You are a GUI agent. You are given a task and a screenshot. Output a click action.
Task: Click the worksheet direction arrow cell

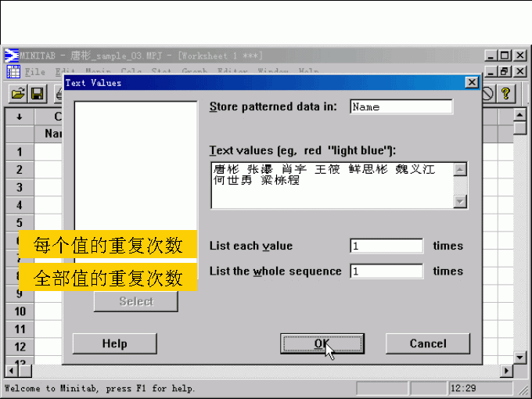click(19, 117)
